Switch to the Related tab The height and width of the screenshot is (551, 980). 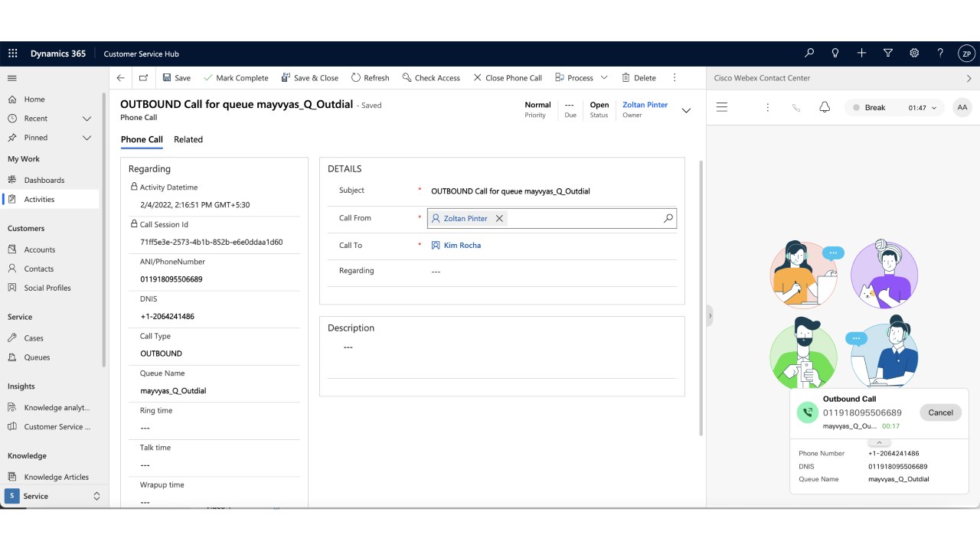click(x=188, y=139)
